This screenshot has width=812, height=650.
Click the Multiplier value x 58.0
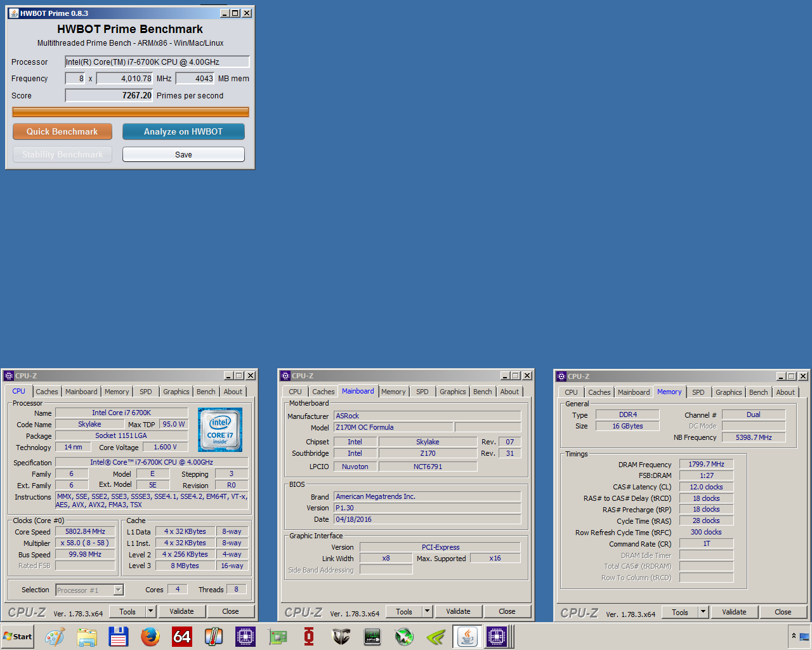85,543
